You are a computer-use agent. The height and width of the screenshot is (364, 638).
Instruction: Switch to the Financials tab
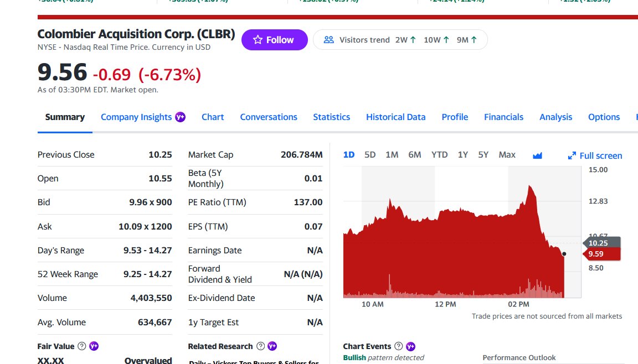point(504,117)
